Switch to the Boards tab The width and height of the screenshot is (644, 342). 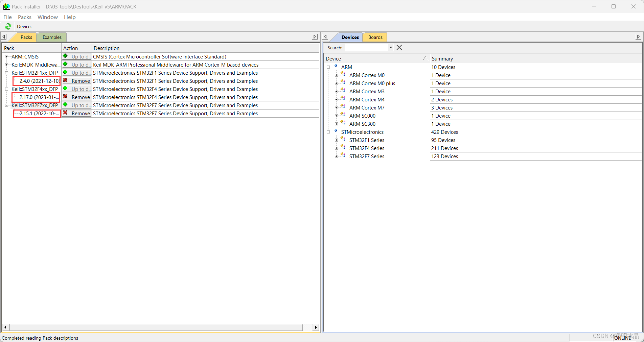[x=375, y=37]
